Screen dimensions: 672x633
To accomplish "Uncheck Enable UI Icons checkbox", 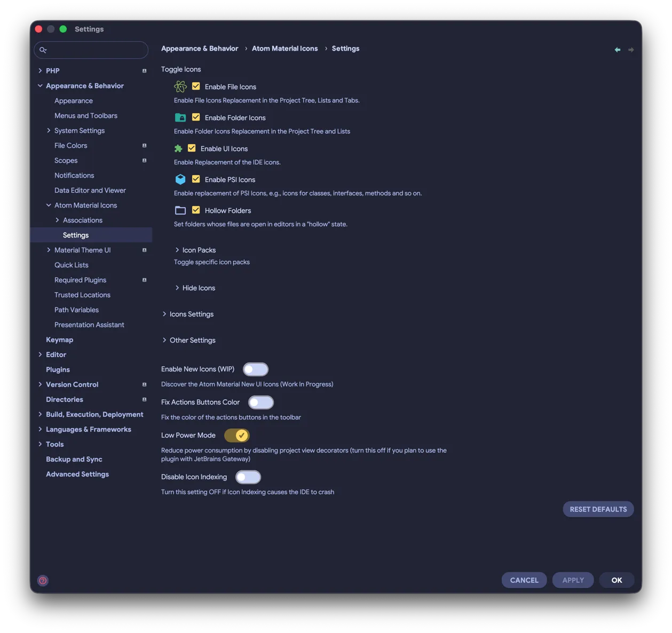I will coord(192,148).
